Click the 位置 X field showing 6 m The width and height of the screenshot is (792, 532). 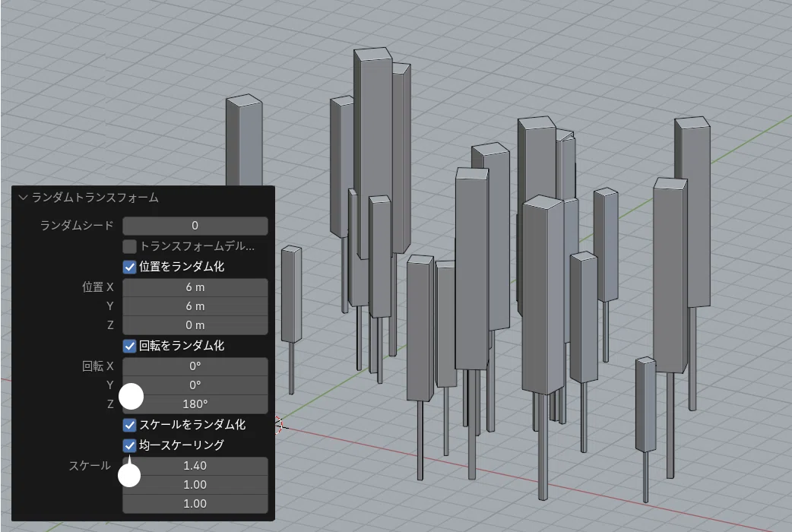[195, 287]
